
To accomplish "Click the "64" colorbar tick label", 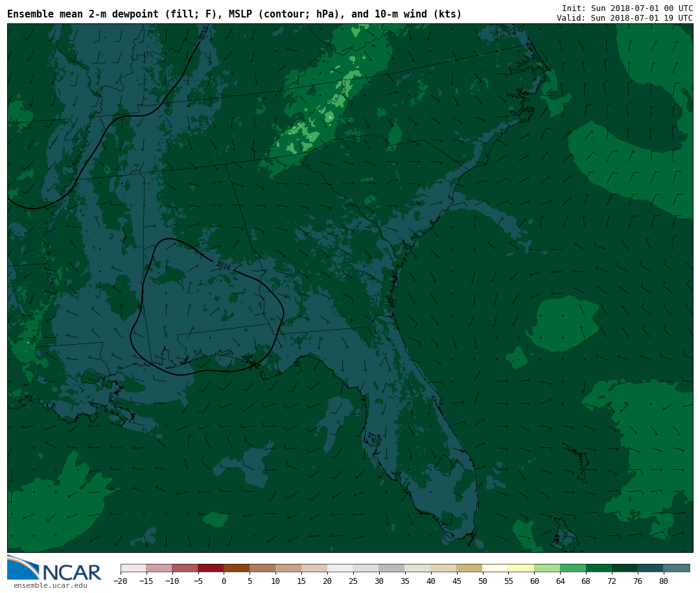I will (560, 581).
